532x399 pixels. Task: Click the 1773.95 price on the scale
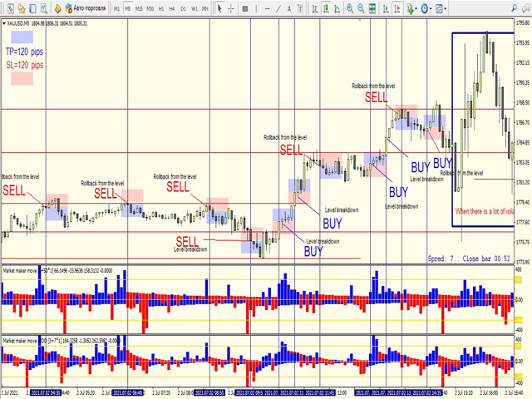click(523, 262)
